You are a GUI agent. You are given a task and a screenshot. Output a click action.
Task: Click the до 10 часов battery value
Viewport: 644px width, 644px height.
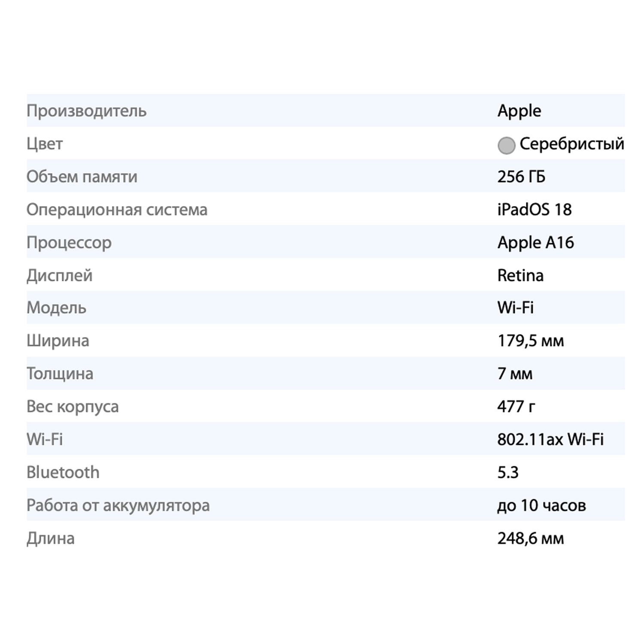[541, 505]
